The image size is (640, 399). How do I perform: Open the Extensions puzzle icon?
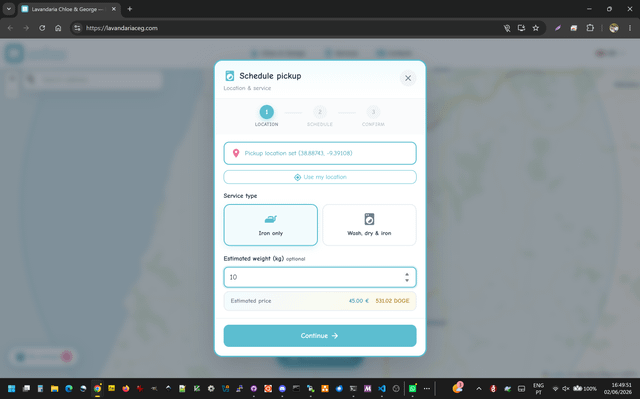[x=590, y=28]
